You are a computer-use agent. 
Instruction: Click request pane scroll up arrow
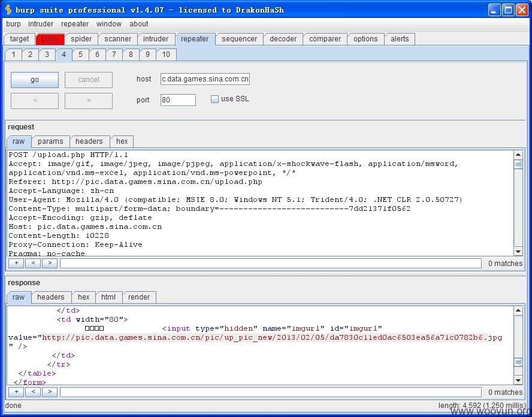point(518,155)
